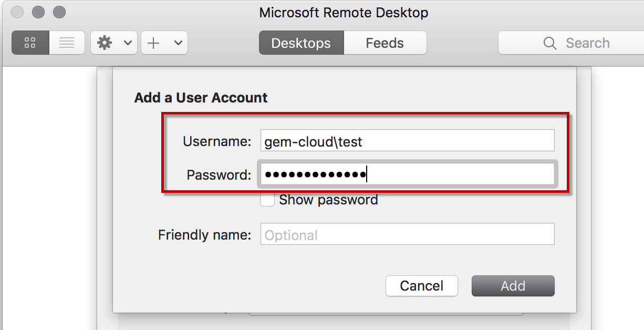644x330 pixels.
Task: Switch to list view layout
Action: click(67, 43)
